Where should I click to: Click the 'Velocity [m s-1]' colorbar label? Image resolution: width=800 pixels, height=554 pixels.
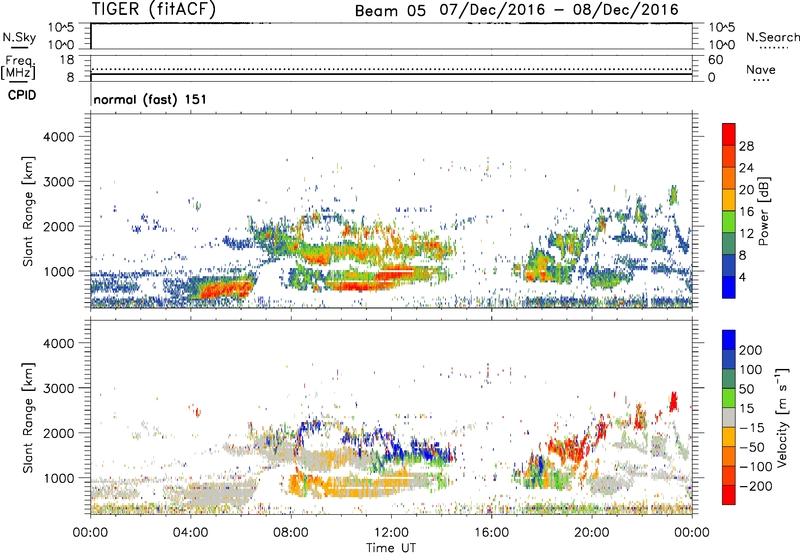(782, 417)
